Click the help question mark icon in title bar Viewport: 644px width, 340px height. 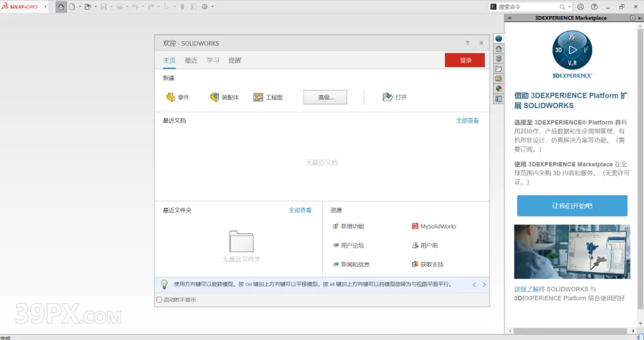pyautogui.click(x=595, y=7)
